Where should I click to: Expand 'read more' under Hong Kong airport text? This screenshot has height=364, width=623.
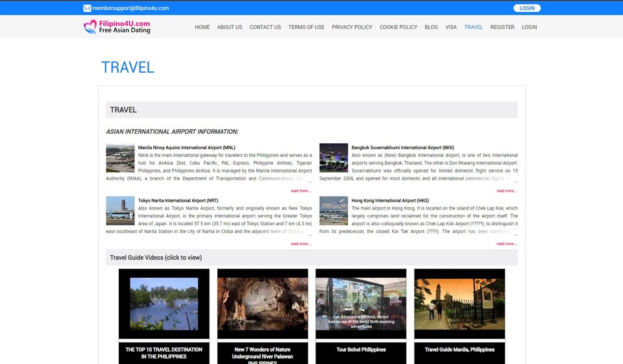(x=507, y=244)
